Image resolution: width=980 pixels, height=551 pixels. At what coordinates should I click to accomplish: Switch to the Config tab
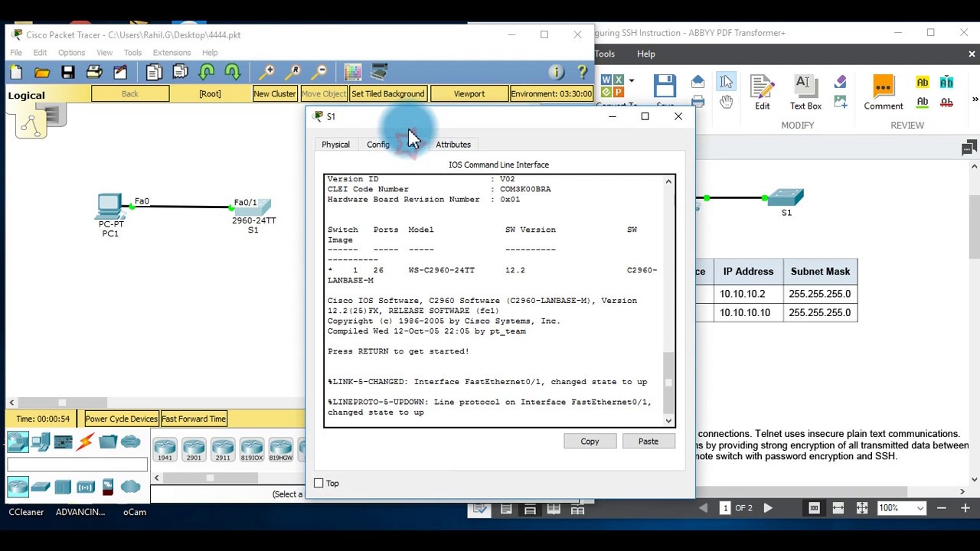tap(378, 145)
